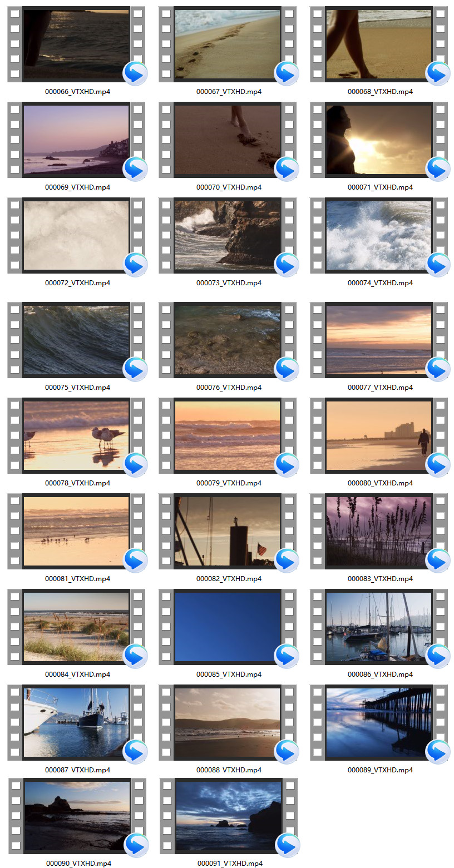The width and height of the screenshot is (454, 868).
Task: Click the blue play badge on 000085_VTXHD.mp4
Action: tap(287, 656)
